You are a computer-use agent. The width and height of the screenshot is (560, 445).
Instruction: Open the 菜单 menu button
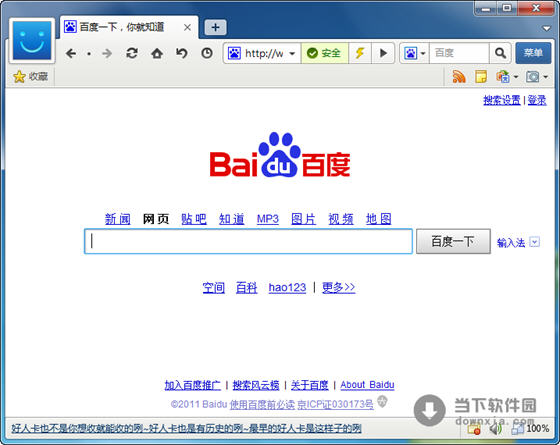point(533,53)
